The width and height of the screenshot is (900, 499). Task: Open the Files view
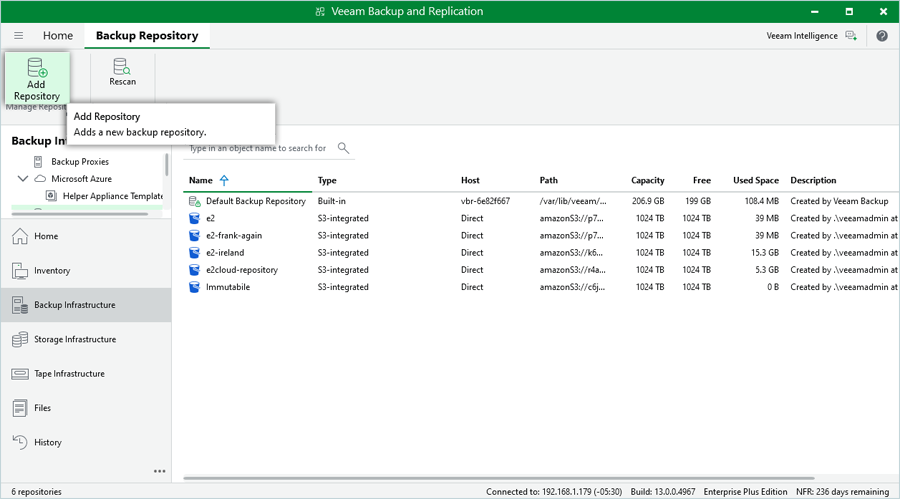[44, 408]
